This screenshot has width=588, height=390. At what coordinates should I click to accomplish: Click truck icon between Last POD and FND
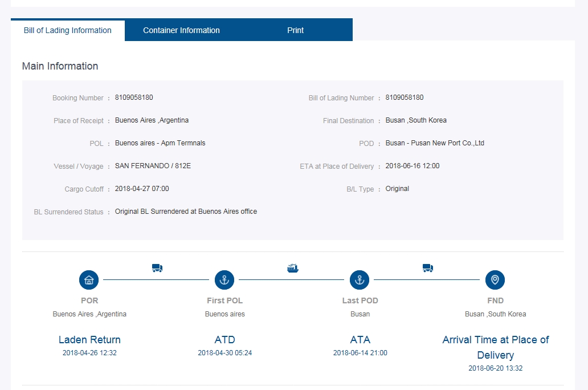[x=428, y=268]
